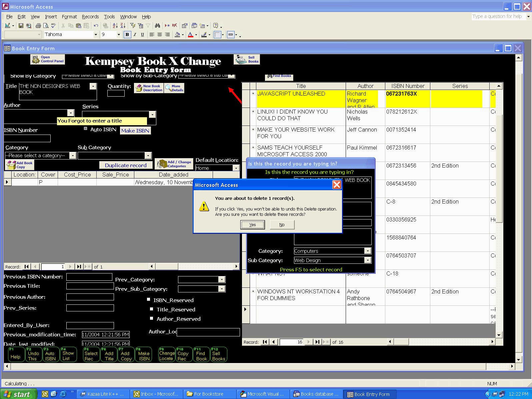Click Open Control Panel button
The width and height of the screenshot is (532, 399).
click(48, 59)
